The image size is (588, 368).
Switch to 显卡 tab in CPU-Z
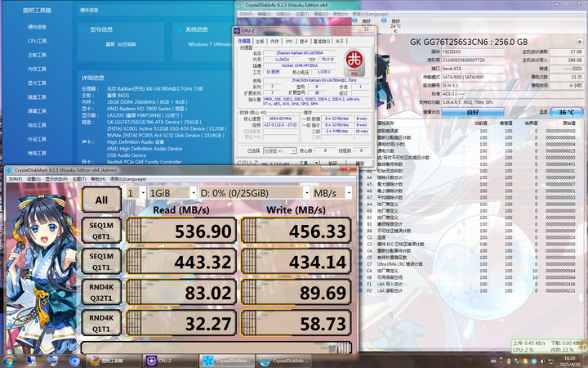point(303,42)
